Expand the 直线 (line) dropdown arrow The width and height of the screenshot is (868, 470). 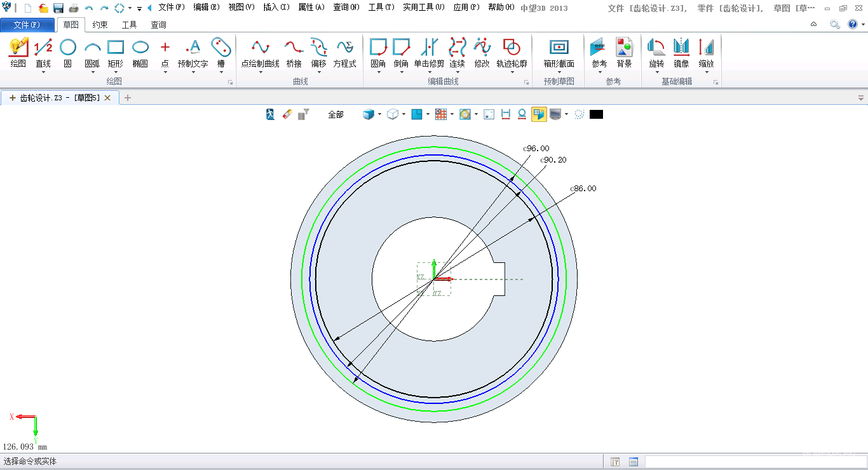(x=43, y=72)
